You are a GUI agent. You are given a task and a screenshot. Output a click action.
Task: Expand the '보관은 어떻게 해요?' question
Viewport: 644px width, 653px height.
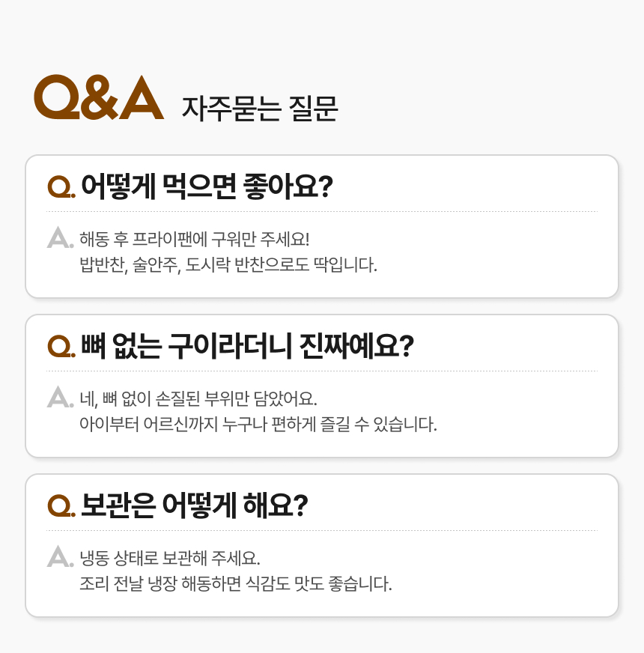[x=195, y=505]
